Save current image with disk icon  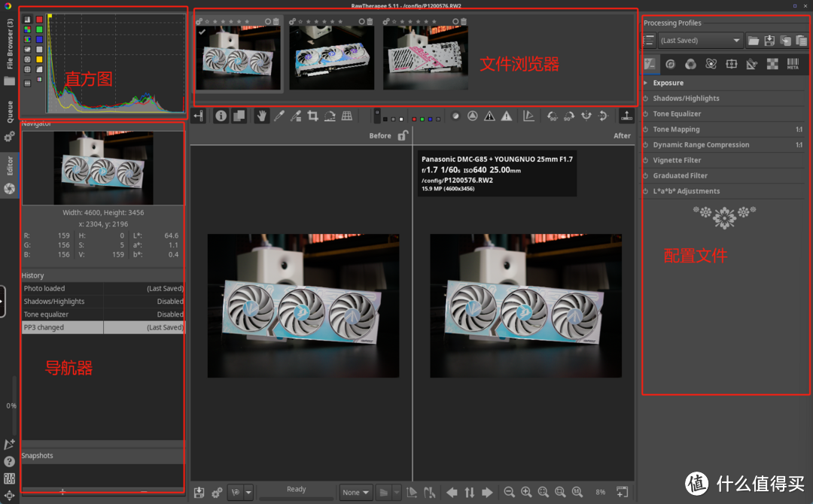(199, 492)
